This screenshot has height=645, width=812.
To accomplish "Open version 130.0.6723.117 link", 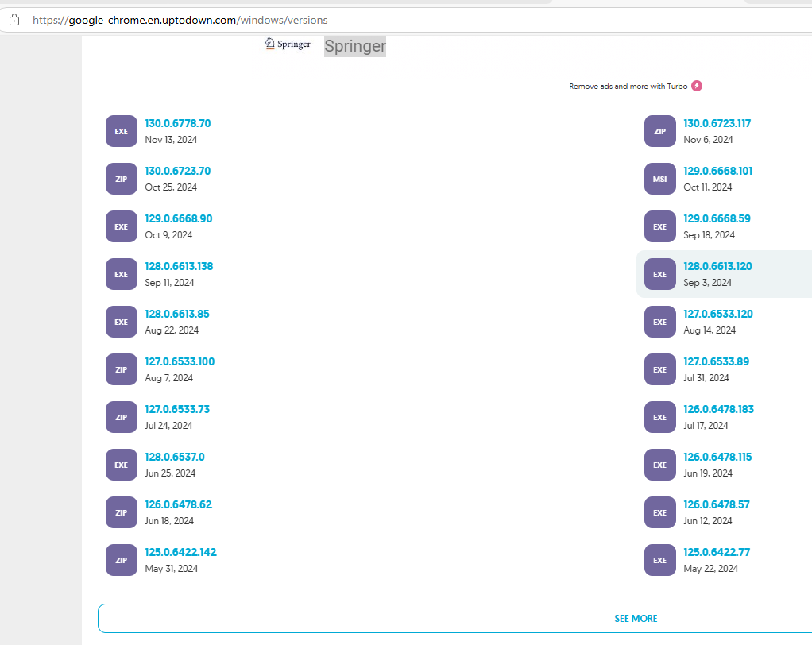I will [717, 123].
